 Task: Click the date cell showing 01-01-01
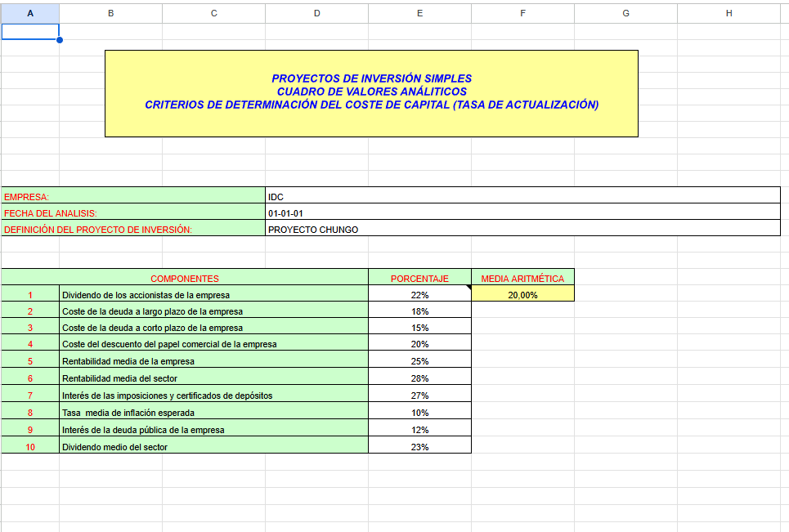[x=522, y=212]
